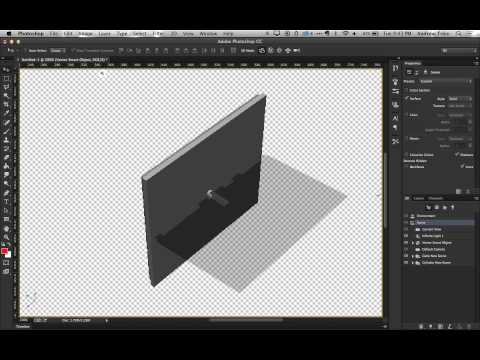Change screen mode via toolbar bottom icon
The height and width of the screenshot is (360, 480).
coord(6,271)
